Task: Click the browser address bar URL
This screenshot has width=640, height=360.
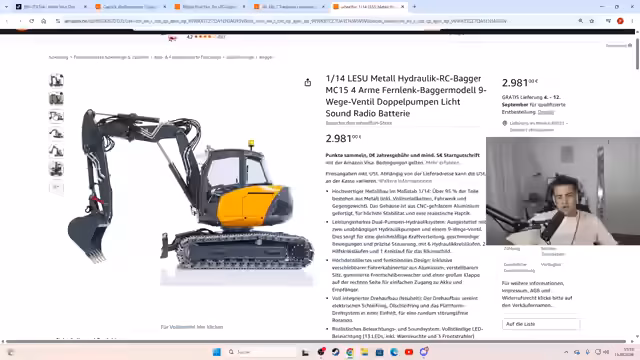Action: 286,21
